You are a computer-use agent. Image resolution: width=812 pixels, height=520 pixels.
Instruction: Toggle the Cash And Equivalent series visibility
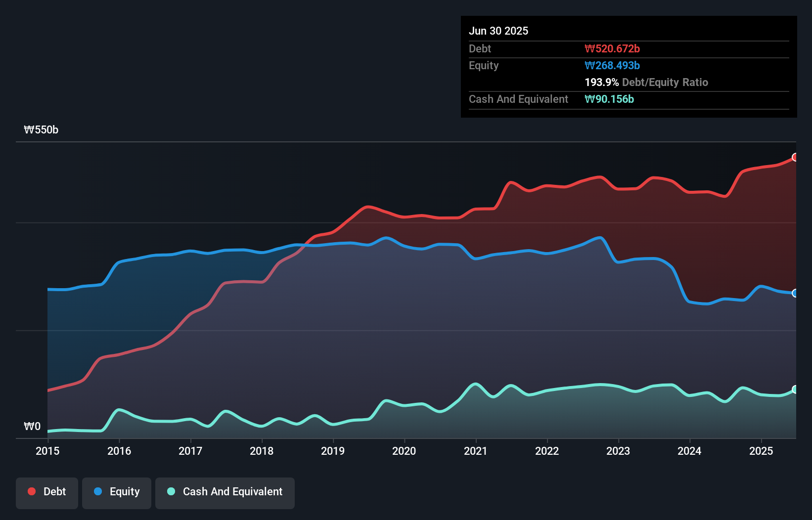click(225, 492)
